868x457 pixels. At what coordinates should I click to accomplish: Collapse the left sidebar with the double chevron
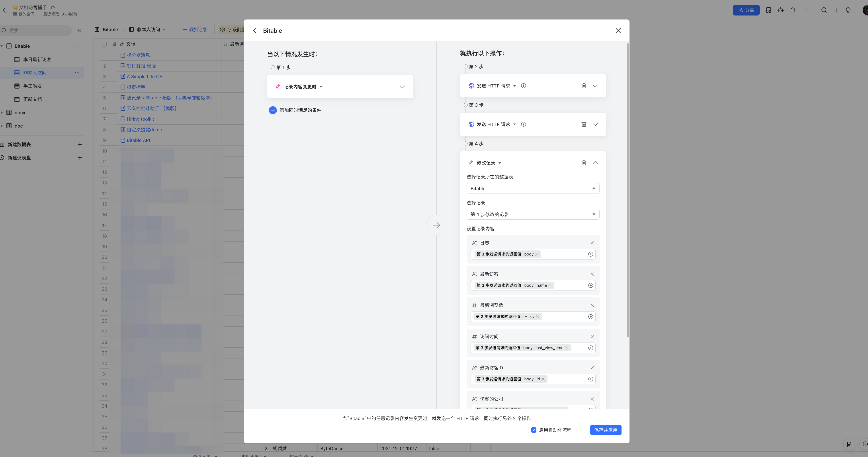click(79, 31)
